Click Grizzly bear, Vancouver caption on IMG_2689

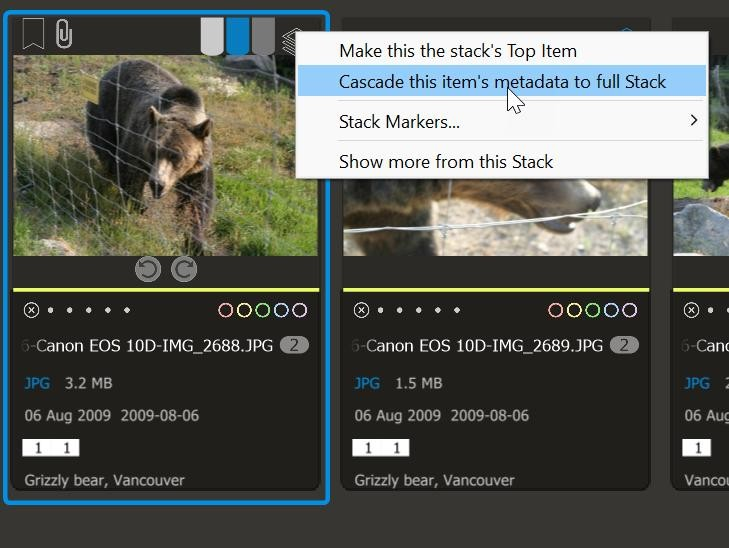click(435, 480)
